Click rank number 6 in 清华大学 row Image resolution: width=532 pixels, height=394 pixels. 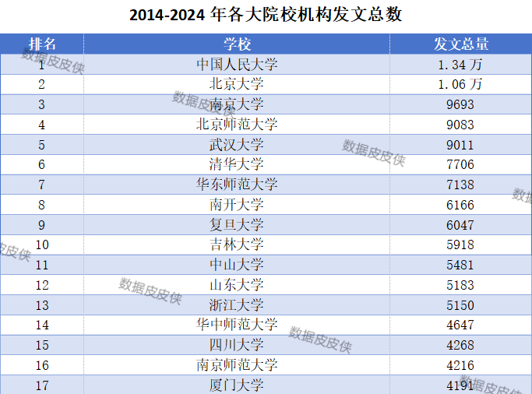point(42,164)
